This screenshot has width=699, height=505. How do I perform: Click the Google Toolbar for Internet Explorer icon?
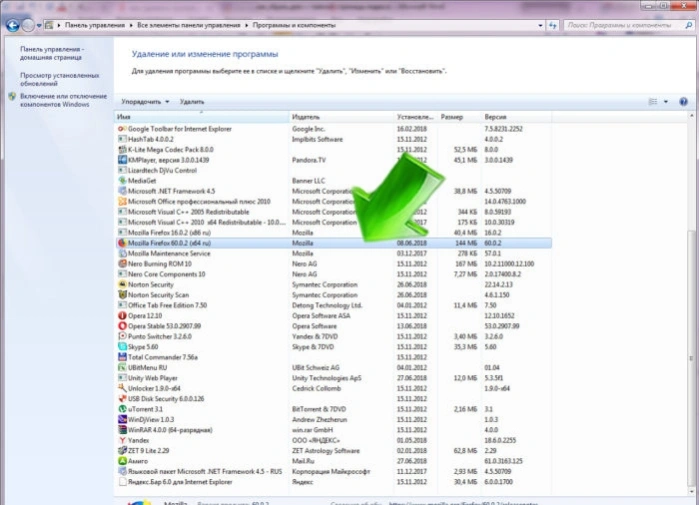(122, 129)
